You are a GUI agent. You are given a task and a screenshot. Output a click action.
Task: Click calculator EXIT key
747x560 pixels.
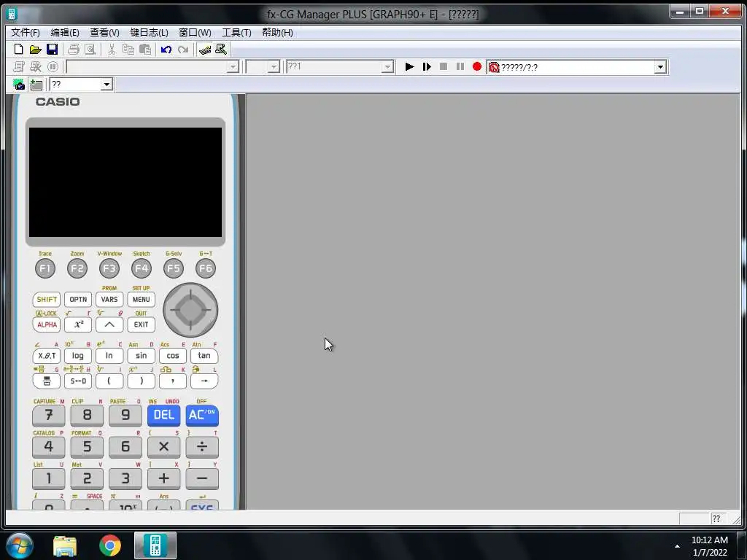click(x=141, y=324)
